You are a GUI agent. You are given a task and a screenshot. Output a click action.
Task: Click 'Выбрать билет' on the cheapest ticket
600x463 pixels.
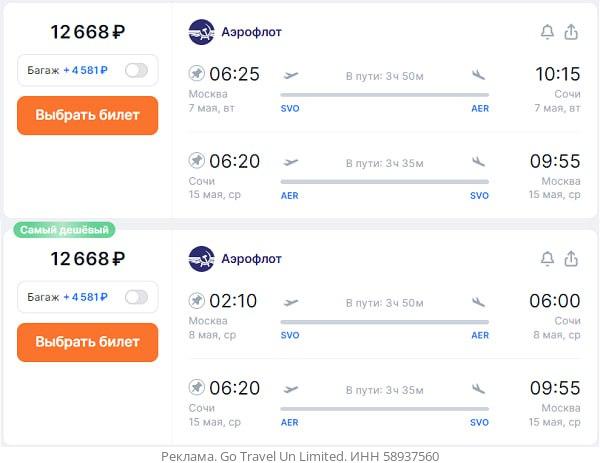point(88,342)
